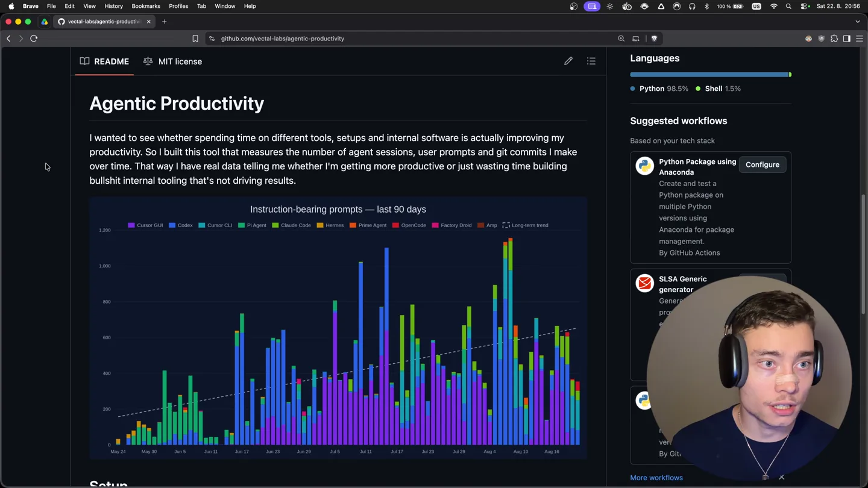868x488 pixels.
Task: Expand the tab list chevron at top right
Action: (858, 22)
